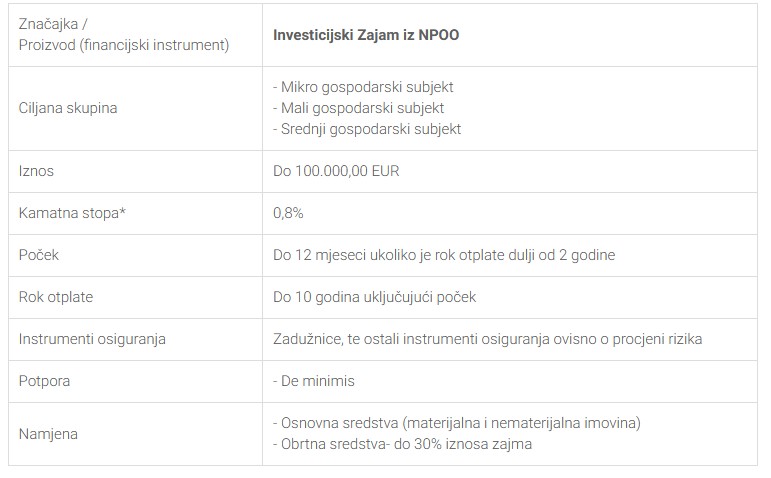Select the 'Potpora' row label
This screenshot has width=771, height=478.
[45, 381]
